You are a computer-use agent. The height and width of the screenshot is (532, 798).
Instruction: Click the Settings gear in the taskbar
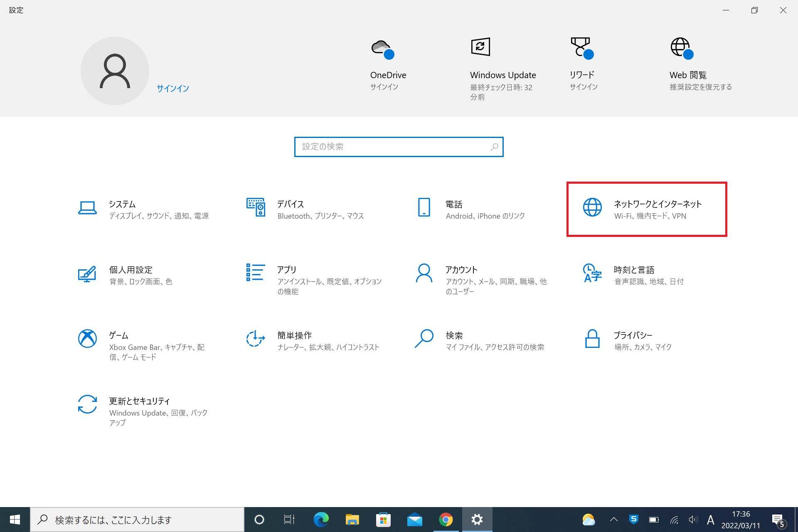(477, 520)
